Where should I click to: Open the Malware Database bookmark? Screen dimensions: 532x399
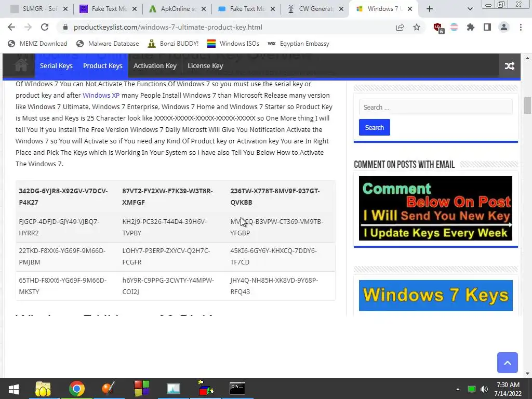108,44
